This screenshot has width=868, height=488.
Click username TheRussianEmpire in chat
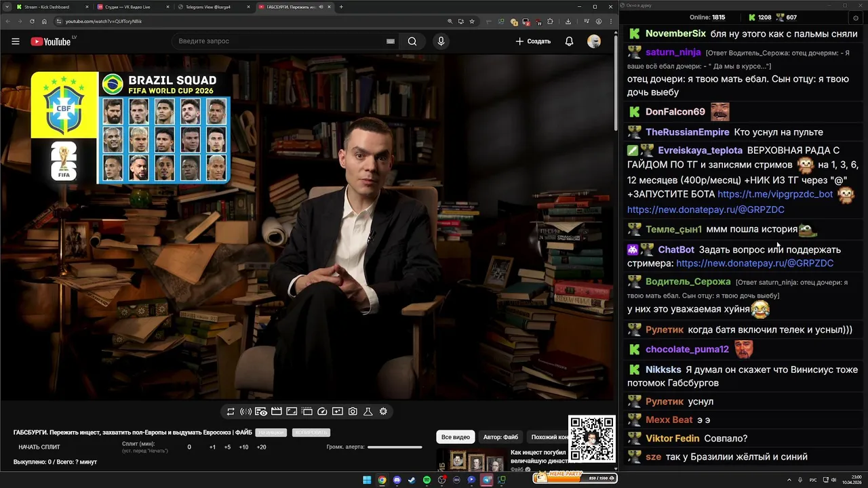(x=688, y=132)
